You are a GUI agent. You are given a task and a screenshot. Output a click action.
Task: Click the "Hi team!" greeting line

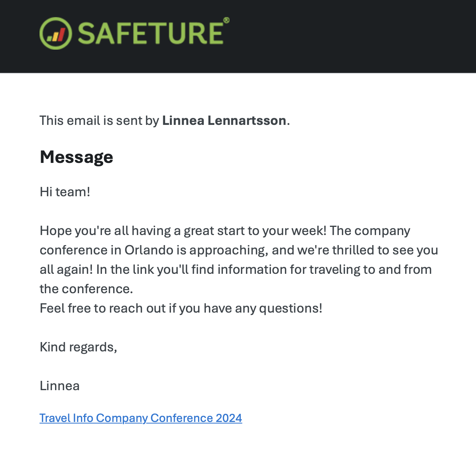click(x=65, y=192)
